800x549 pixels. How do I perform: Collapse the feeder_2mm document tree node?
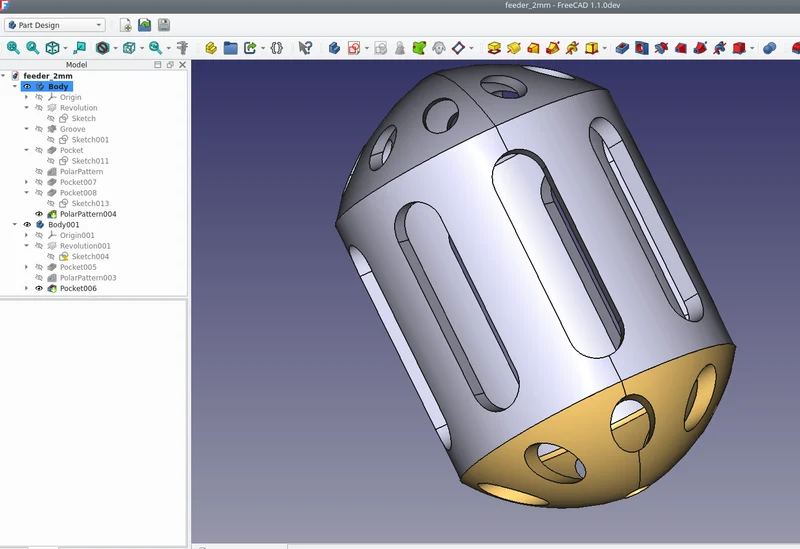[x=4, y=76]
